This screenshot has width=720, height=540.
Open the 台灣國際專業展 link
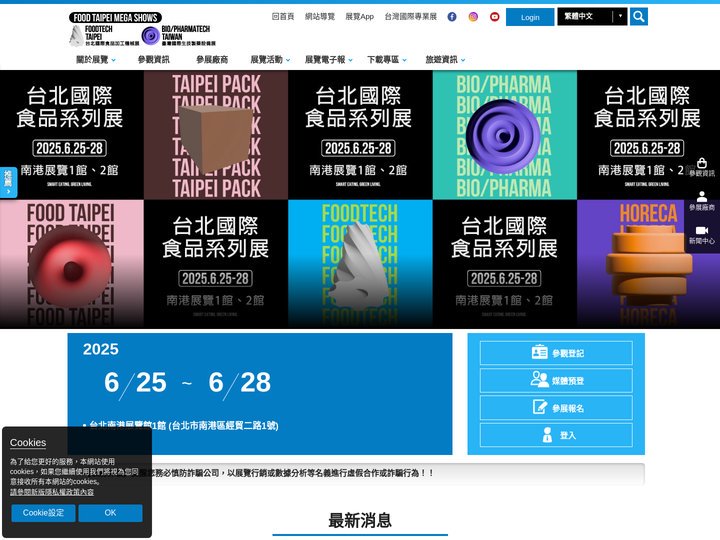tap(411, 17)
